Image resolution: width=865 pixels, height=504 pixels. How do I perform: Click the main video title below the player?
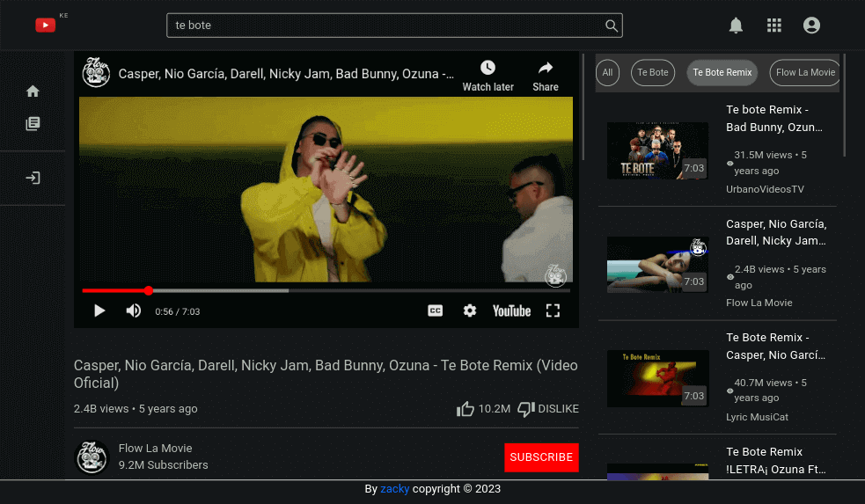pos(326,374)
